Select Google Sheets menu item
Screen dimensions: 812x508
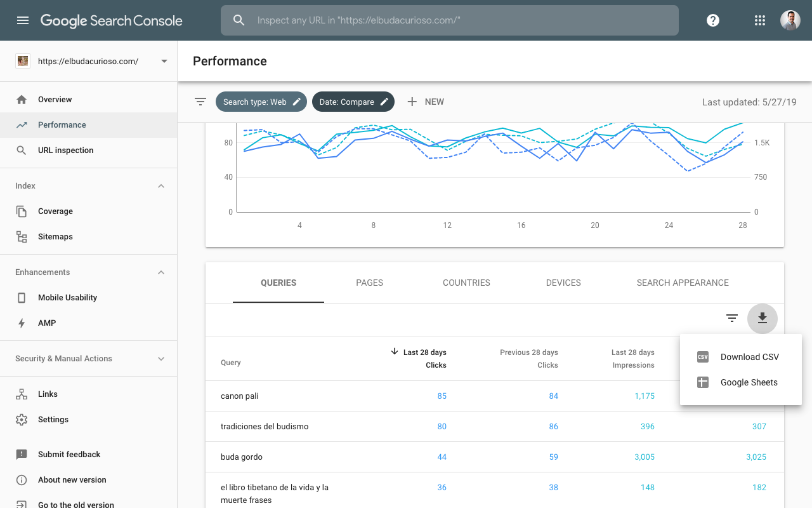(741, 382)
